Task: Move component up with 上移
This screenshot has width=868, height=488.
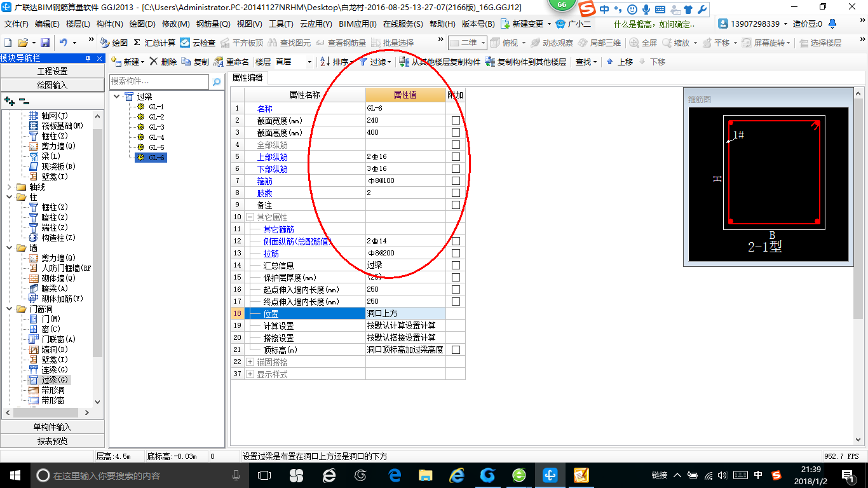Action: (x=620, y=62)
